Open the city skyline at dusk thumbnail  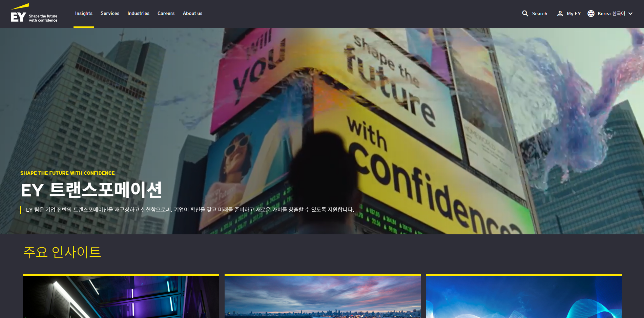click(x=323, y=297)
